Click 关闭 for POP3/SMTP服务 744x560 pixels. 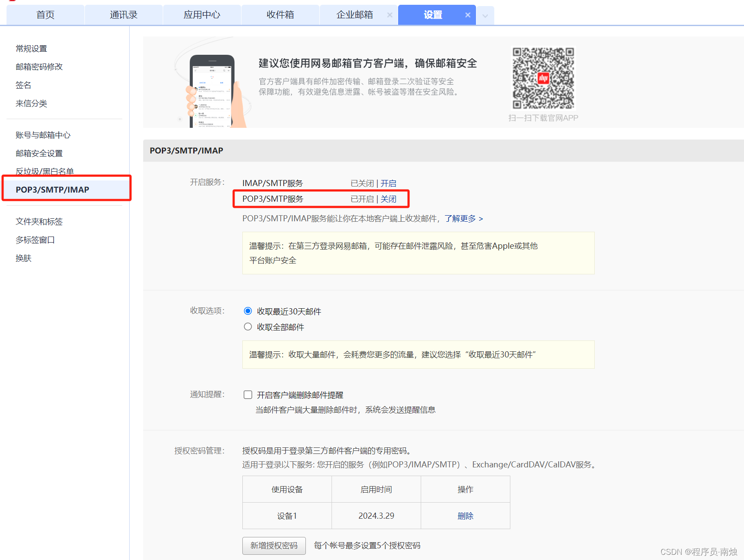coord(389,199)
